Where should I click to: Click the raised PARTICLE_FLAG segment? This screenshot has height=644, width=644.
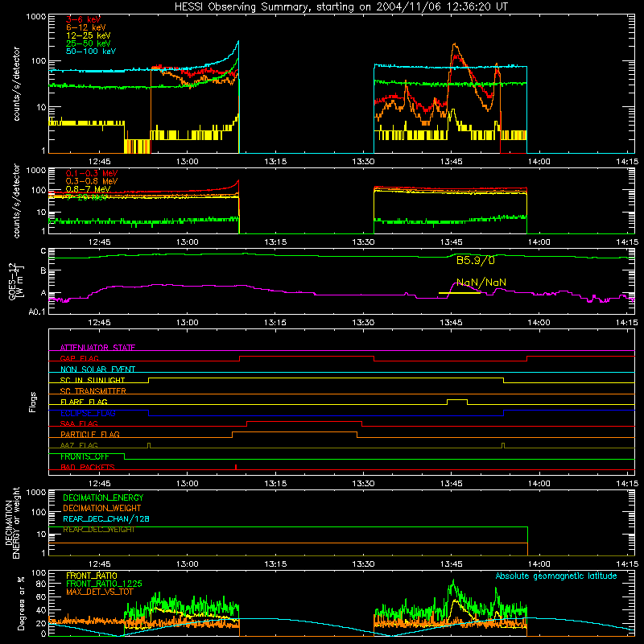point(295,432)
